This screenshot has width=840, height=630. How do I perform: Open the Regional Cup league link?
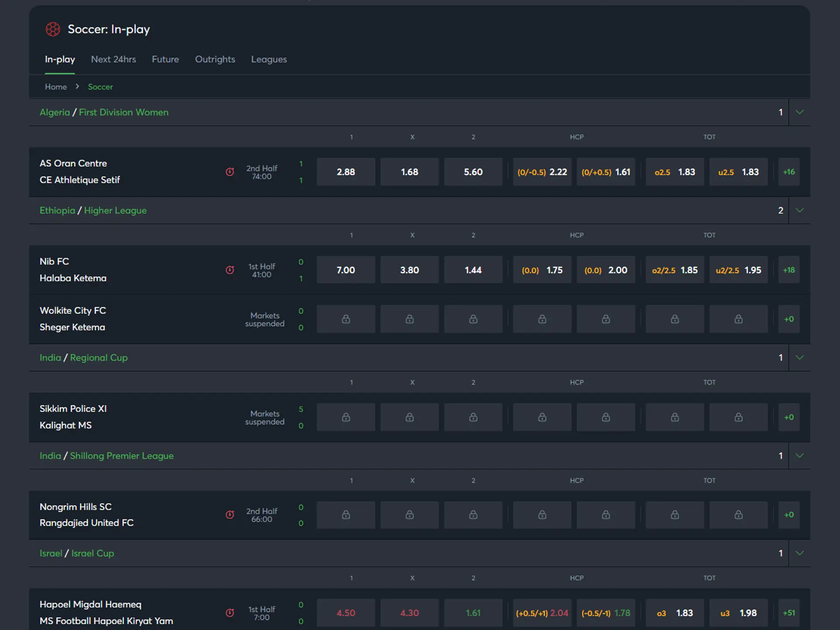pyautogui.click(x=98, y=357)
